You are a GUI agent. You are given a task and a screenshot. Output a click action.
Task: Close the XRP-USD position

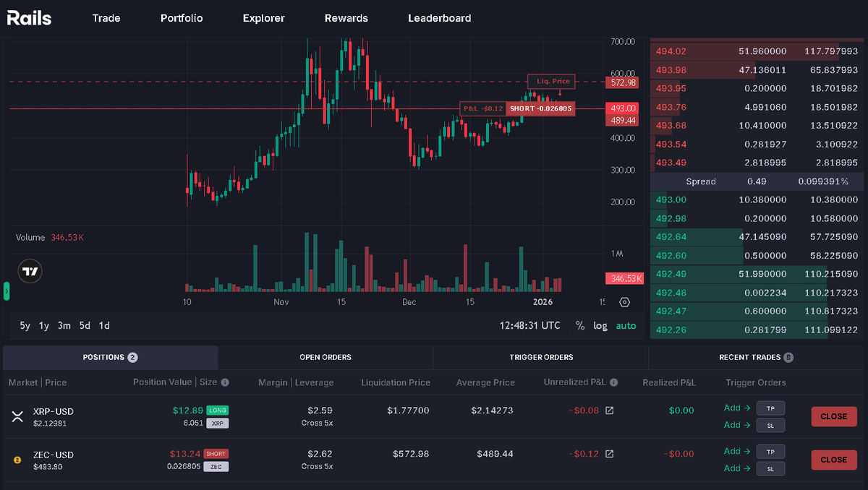tap(834, 416)
